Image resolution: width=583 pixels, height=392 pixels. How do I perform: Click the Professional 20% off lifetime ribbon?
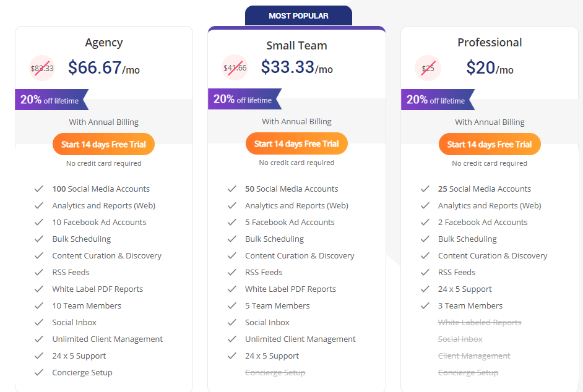coord(436,100)
